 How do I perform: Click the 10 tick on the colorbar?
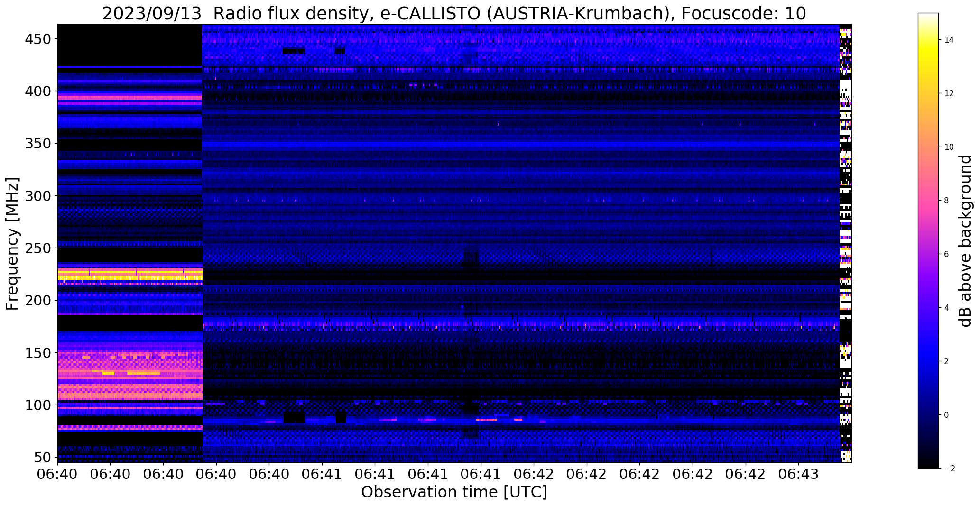(x=949, y=147)
